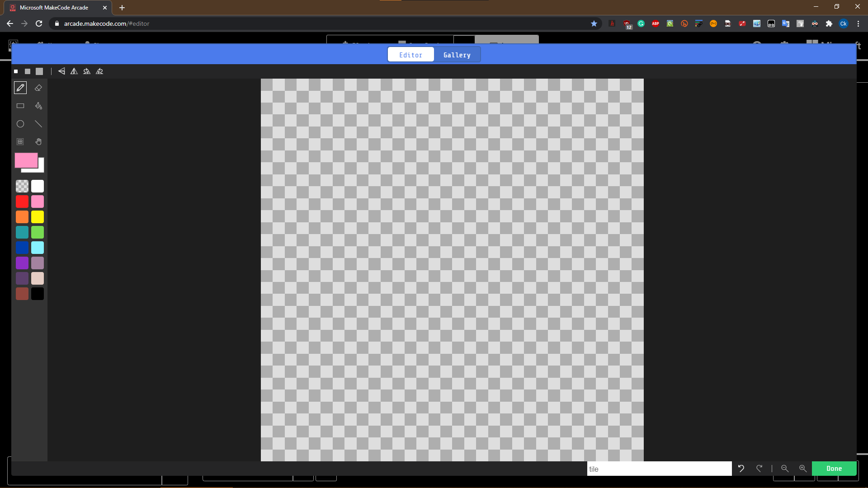Select the largest brush size

coord(39,71)
